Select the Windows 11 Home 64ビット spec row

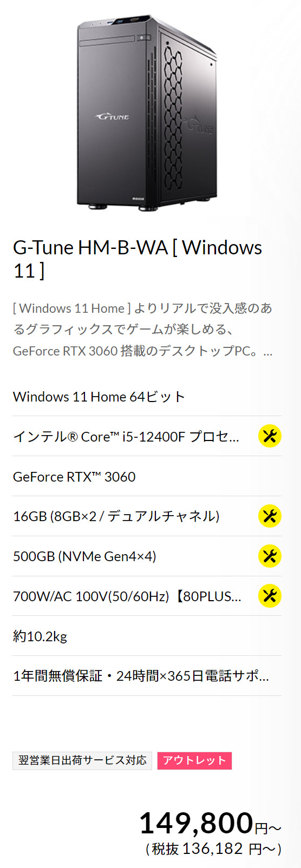point(147,397)
